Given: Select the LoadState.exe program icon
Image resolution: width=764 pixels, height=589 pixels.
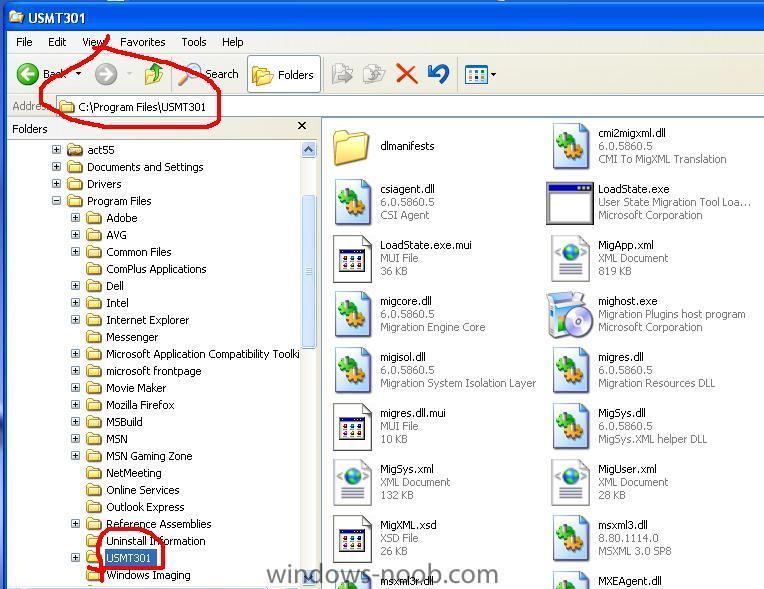Looking at the screenshot, I should 570,203.
